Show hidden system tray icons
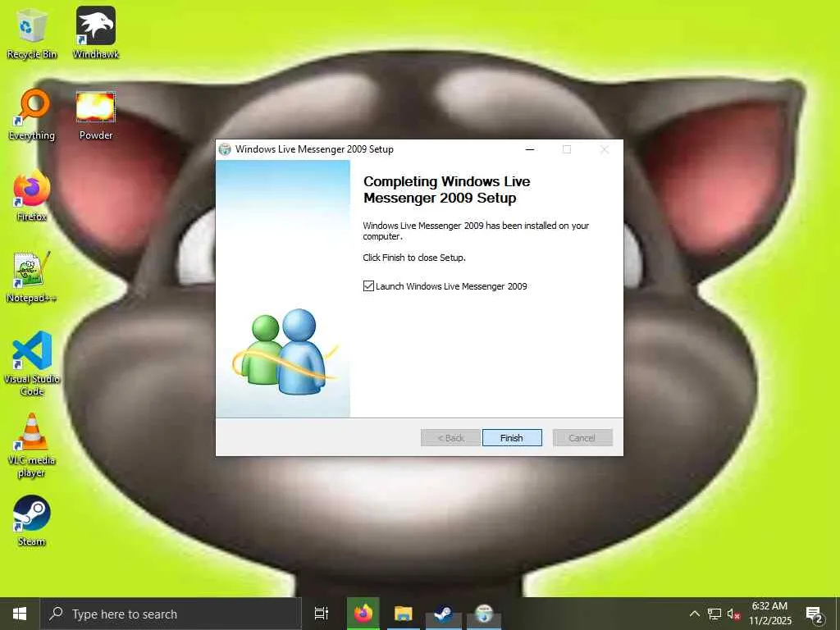Viewport: 840px width, 630px height. tap(694, 614)
